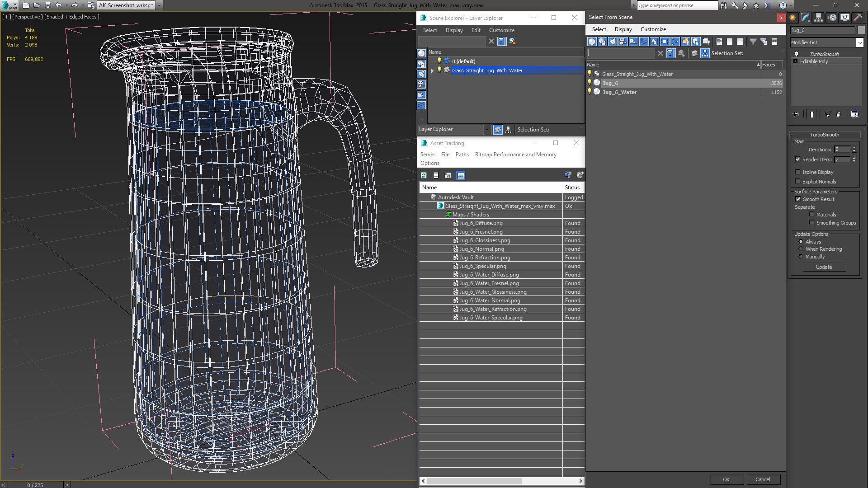Click Refresh icon in Asset Tracking toolbar
This screenshot has height=488, width=868.
coord(424,175)
